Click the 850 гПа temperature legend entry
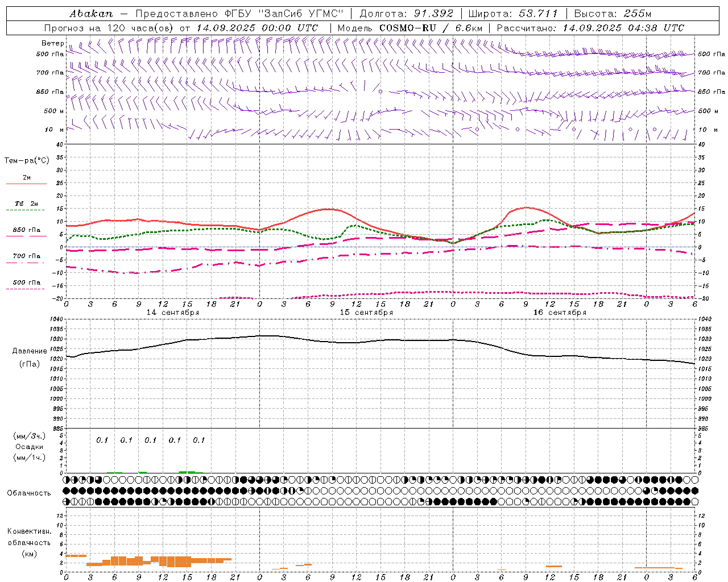Viewport: 728px width, 582px height. [x=27, y=230]
